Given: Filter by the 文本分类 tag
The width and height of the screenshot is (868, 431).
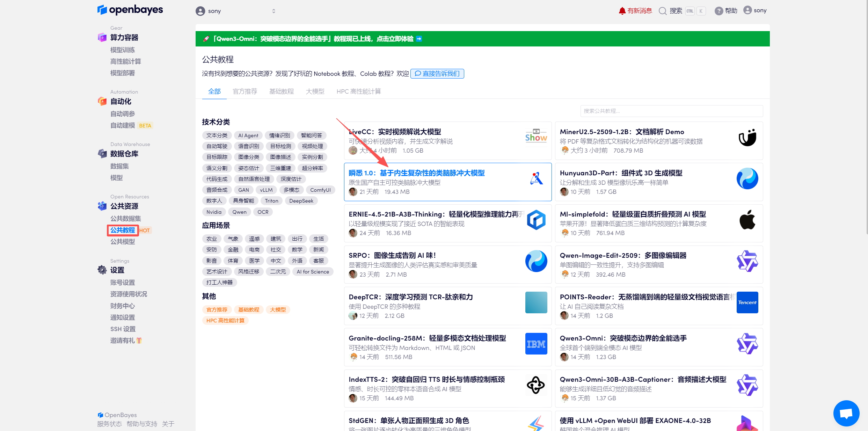Looking at the screenshot, I should point(217,136).
